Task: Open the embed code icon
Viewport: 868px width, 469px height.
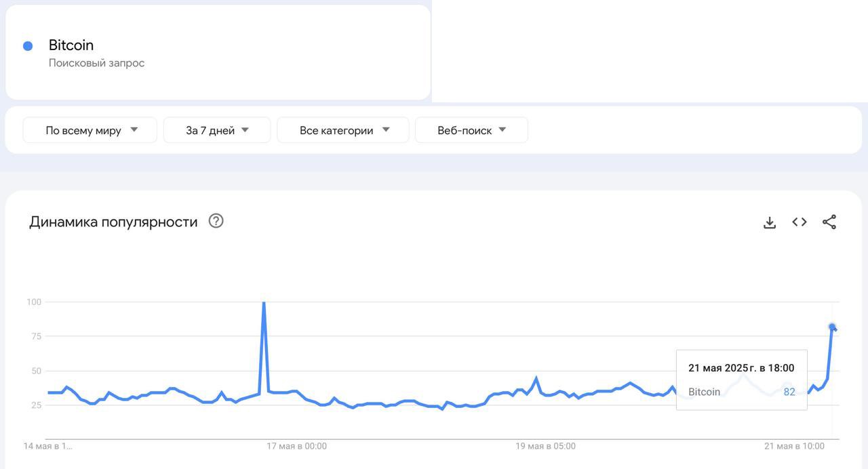Action: [x=800, y=222]
